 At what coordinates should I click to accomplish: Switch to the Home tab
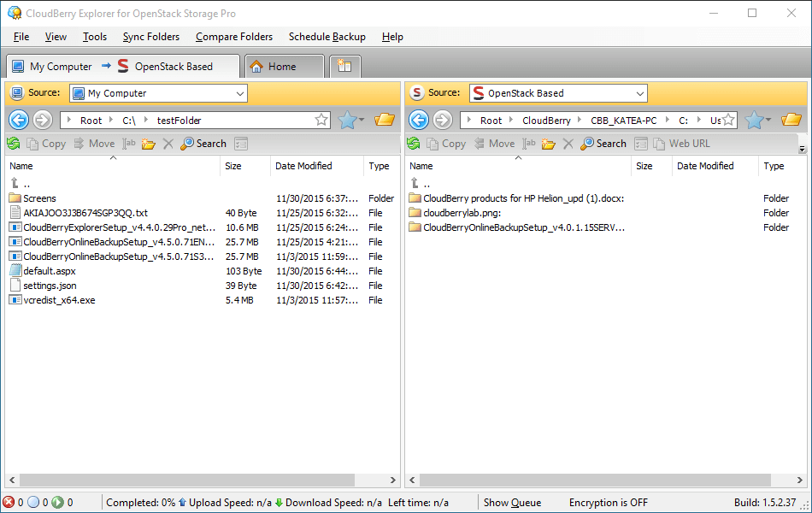[x=284, y=66]
